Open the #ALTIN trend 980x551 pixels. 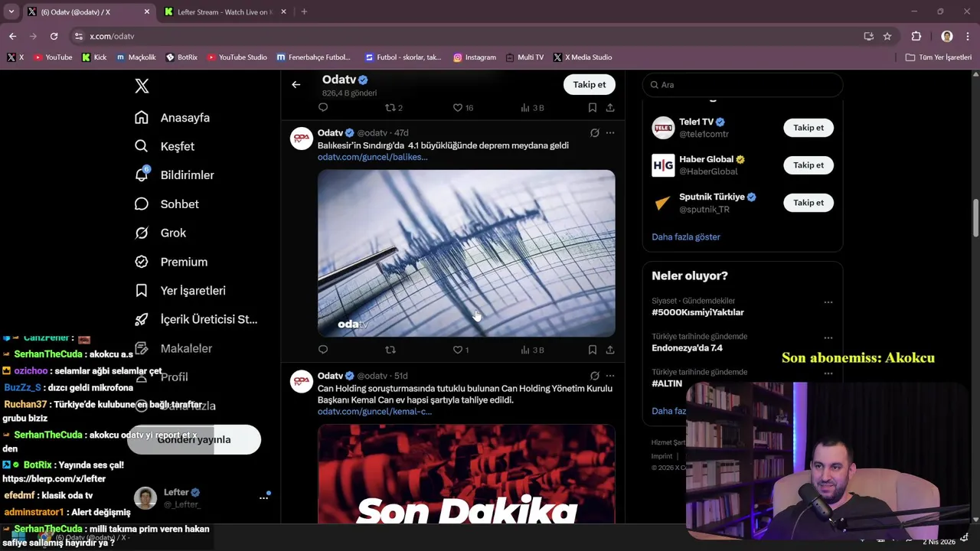pos(667,383)
